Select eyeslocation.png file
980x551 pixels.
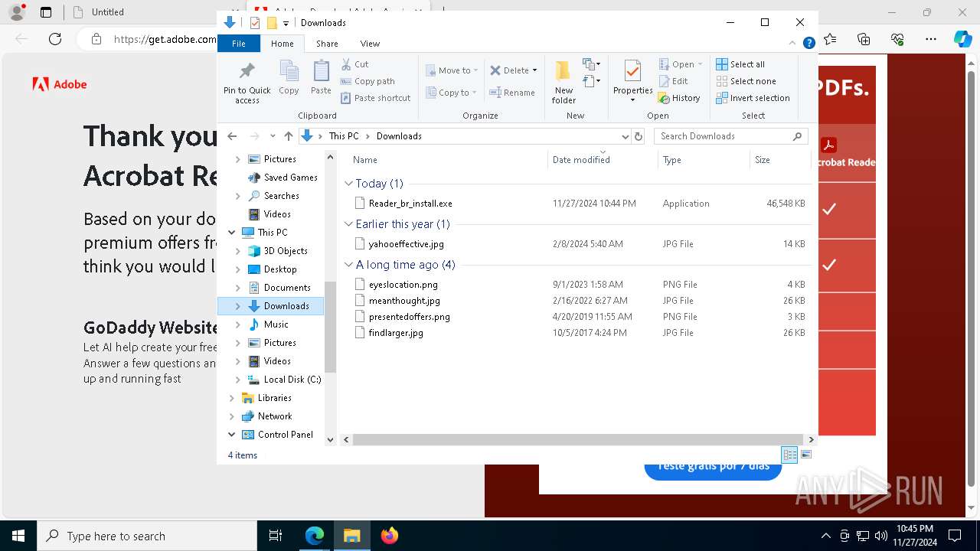pos(403,285)
